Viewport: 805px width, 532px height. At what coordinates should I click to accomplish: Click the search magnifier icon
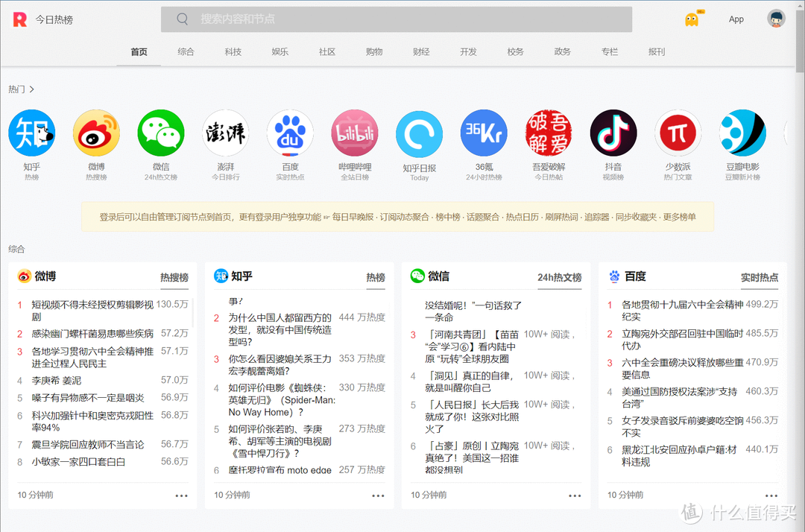(183, 19)
